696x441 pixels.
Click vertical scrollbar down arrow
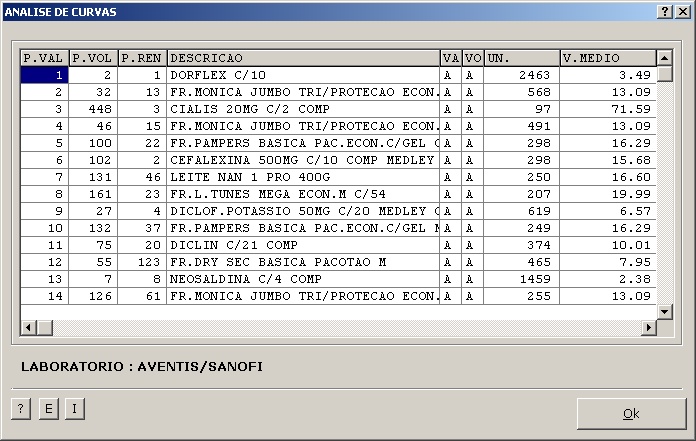[x=664, y=312]
